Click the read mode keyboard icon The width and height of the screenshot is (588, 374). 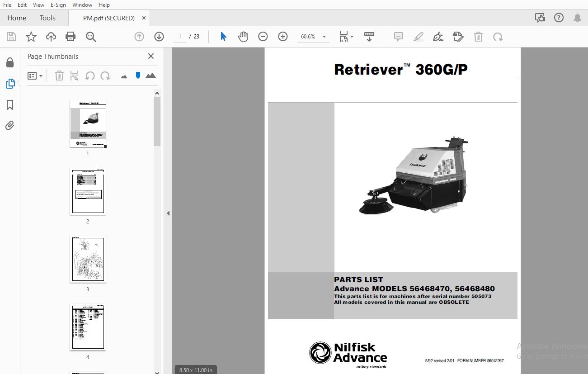(369, 37)
